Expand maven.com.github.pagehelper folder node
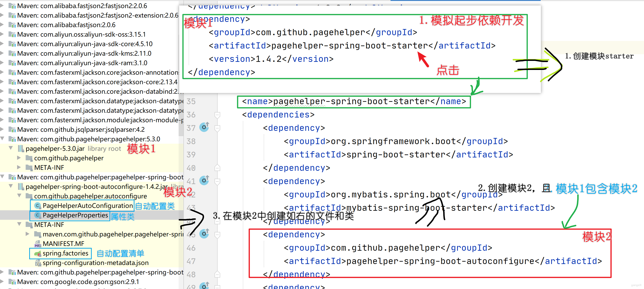This screenshot has width=644, height=289. click(x=28, y=234)
